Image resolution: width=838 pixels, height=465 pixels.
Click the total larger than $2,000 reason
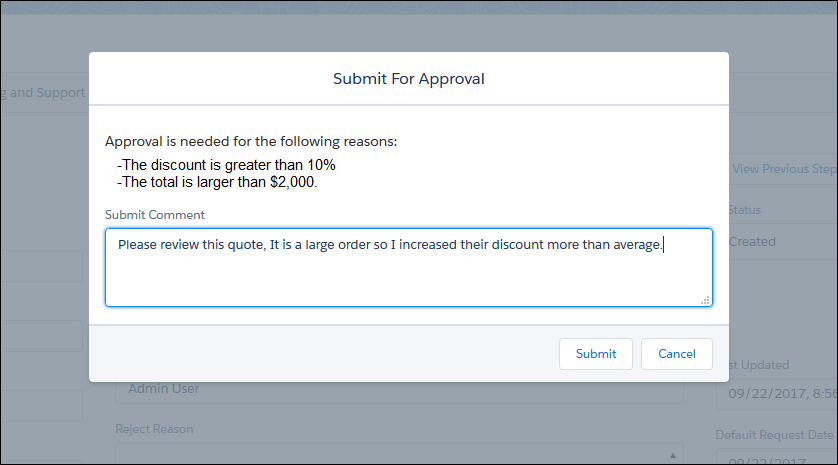click(x=217, y=182)
